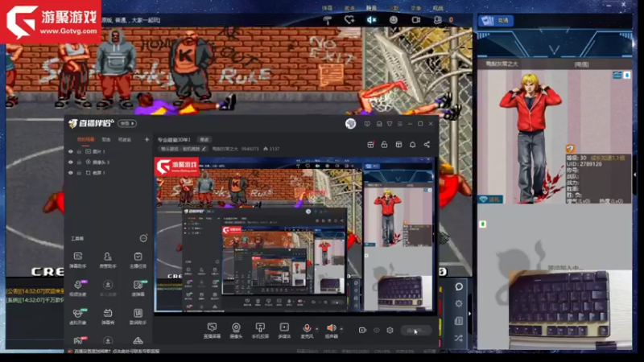Select the 截屏 1 source row

click(109, 173)
